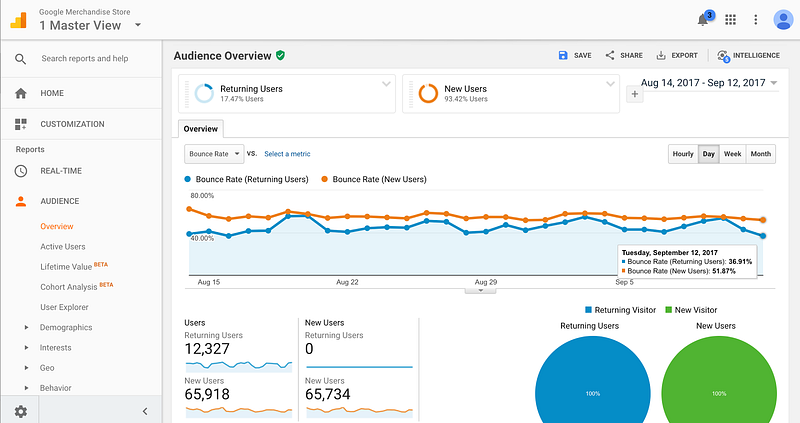
Task: Click the blue Returning Visitor legend square
Action: click(x=588, y=310)
